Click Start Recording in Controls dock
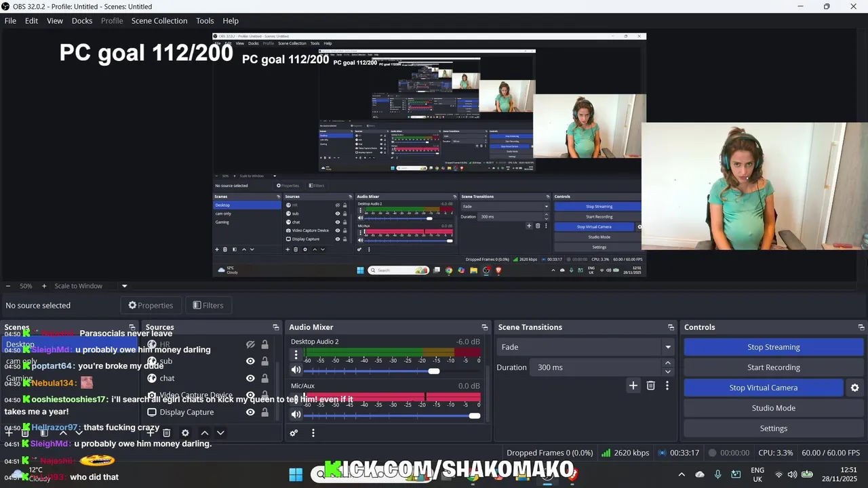 point(774,367)
